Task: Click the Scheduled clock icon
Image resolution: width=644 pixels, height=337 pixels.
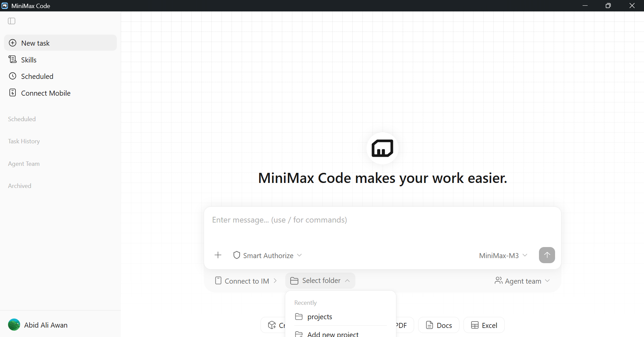Action: (12, 76)
